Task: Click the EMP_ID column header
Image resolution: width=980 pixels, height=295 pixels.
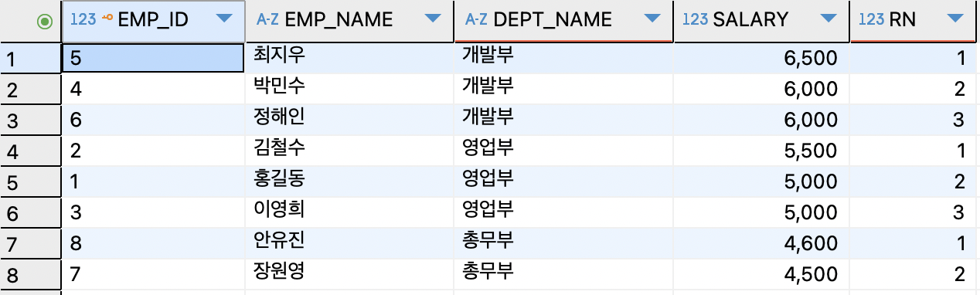Action: [153, 21]
